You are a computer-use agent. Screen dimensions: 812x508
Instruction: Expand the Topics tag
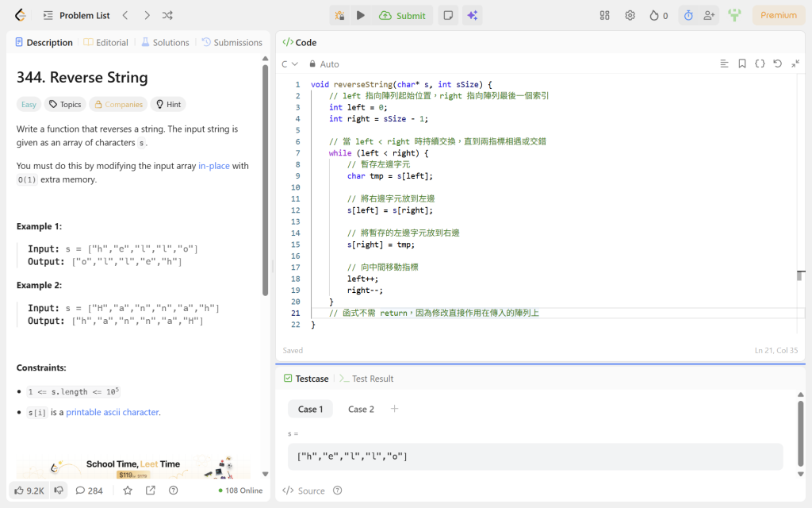coord(65,104)
